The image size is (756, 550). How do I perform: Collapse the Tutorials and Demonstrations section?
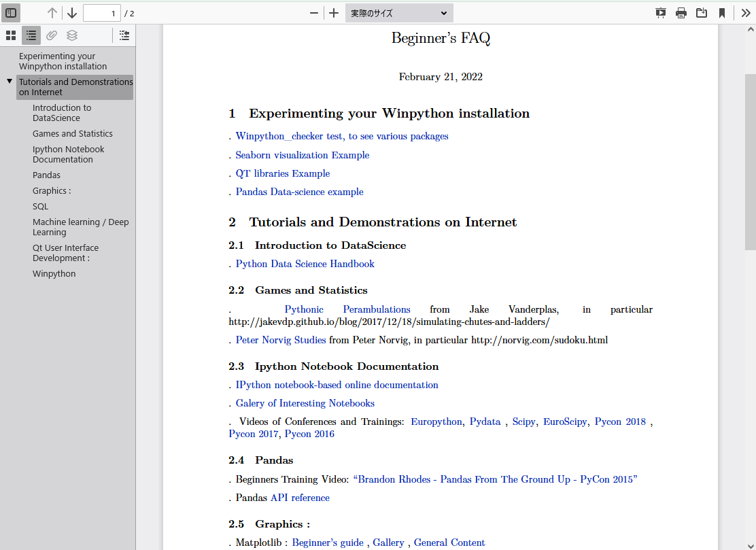(x=9, y=82)
